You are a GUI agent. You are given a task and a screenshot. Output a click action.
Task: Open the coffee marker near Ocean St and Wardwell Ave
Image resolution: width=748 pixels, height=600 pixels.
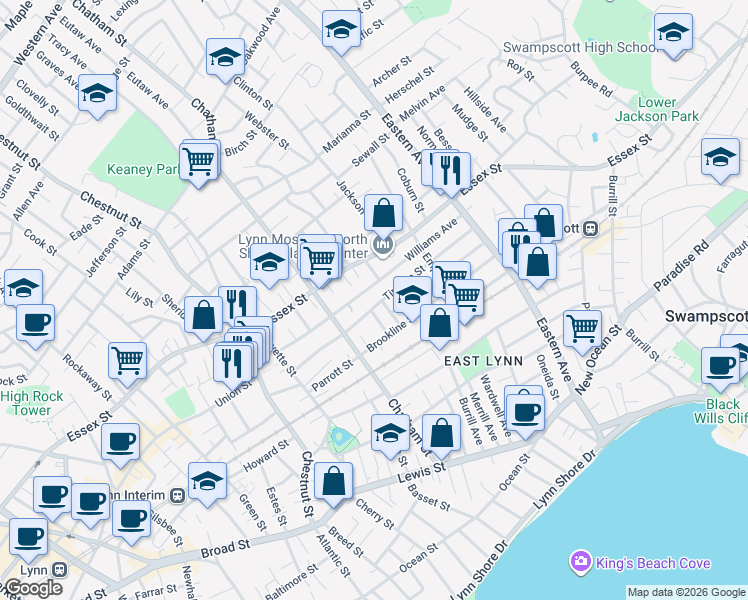[x=525, y=414]
